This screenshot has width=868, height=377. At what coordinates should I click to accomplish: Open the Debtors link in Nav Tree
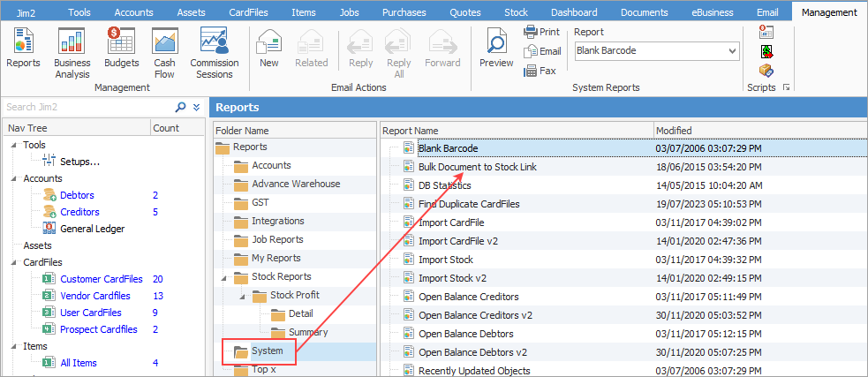point(77,195)
